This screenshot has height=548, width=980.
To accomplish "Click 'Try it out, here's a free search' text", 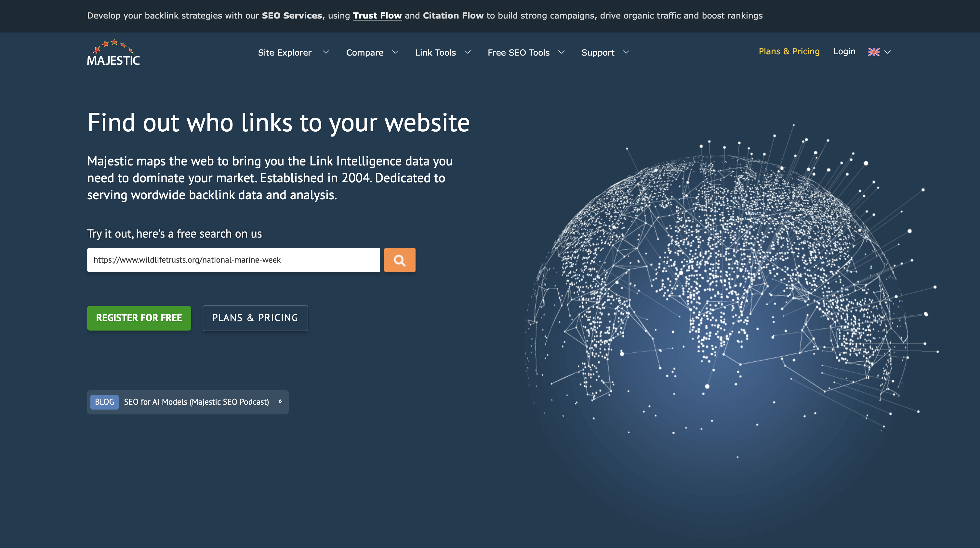I will [x=174, y=233].
